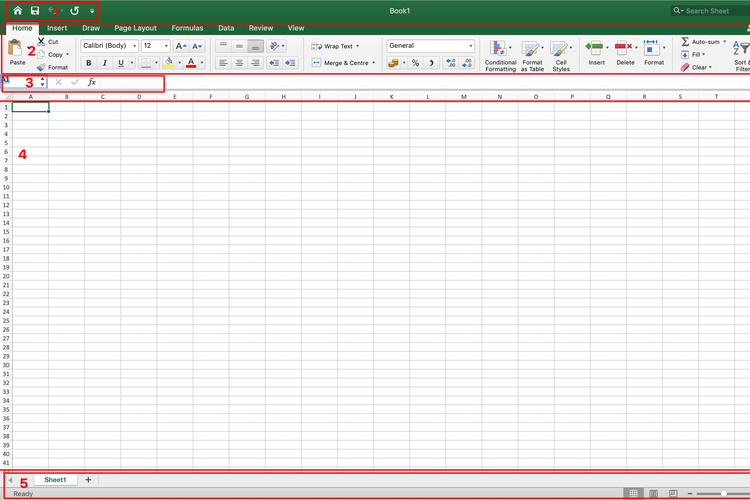The image size is (750, 500).
Task: Toggle Bold formatting
Action: 88,63
